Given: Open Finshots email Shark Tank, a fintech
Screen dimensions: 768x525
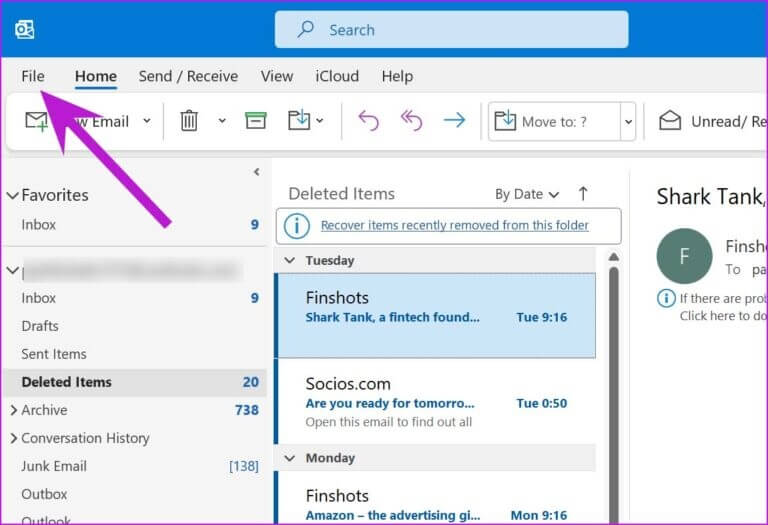Looking at the screenshot, I should tap(435, 315).
